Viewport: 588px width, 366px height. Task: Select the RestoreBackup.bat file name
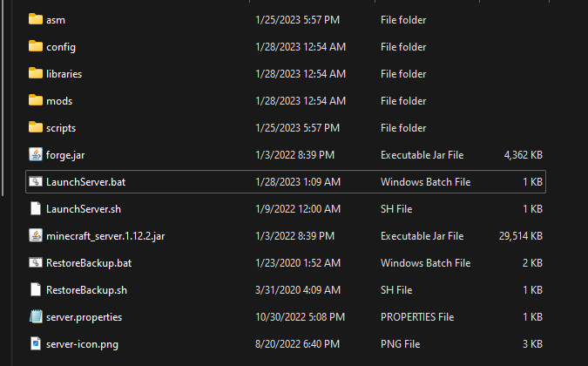(x=89, y=263)
